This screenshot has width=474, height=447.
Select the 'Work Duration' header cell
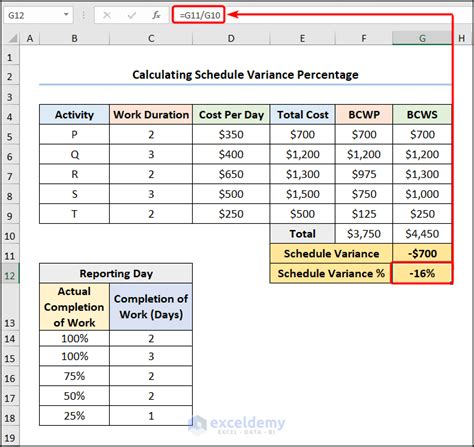tap(151, 115)
